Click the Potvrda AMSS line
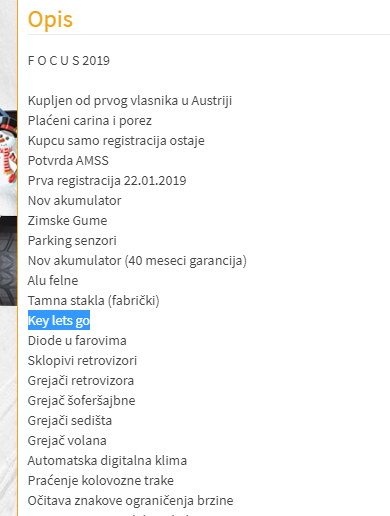This screenshot has height=516, width=390. tap(68, 161)
